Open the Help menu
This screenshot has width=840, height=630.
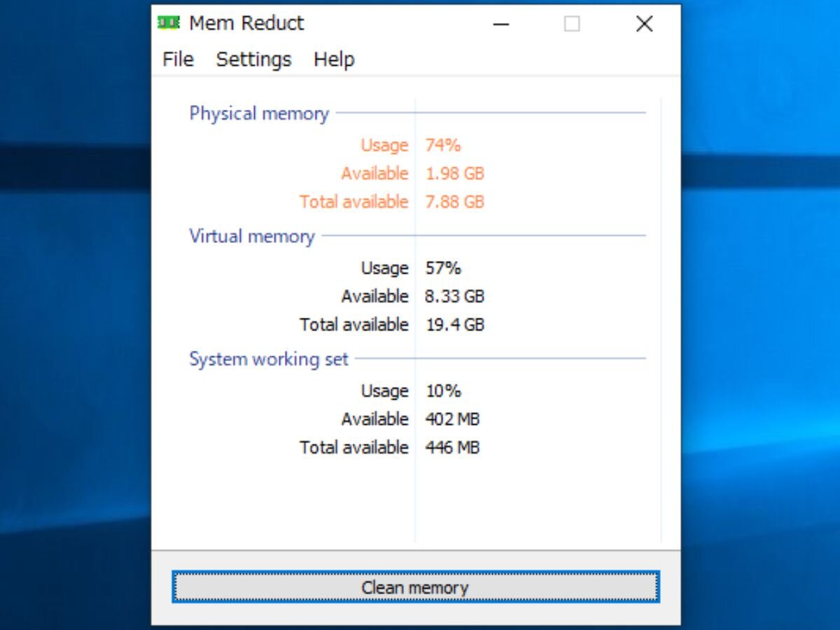click(334, 59)
